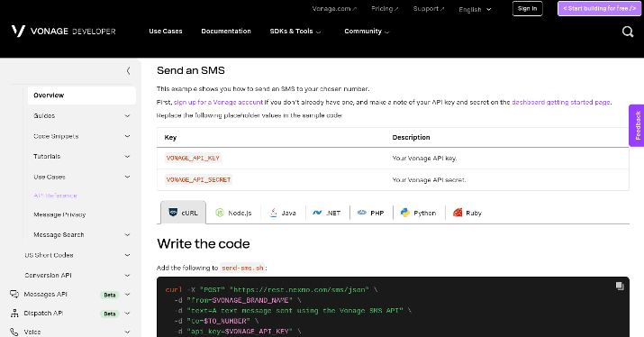Image resolution: width=644 pixels, height=337 pixels.
Task: Select the Python logo tab
Action: pos(405,213)
